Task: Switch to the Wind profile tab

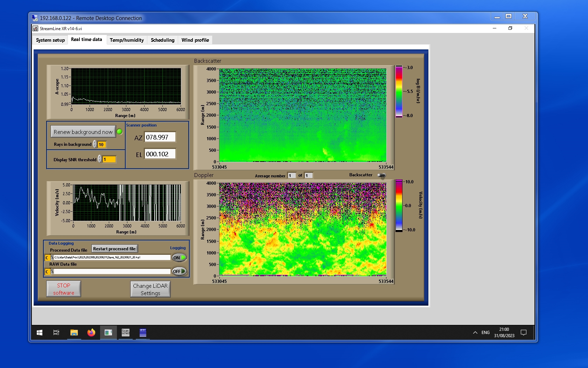Action: tap(195, 40)
